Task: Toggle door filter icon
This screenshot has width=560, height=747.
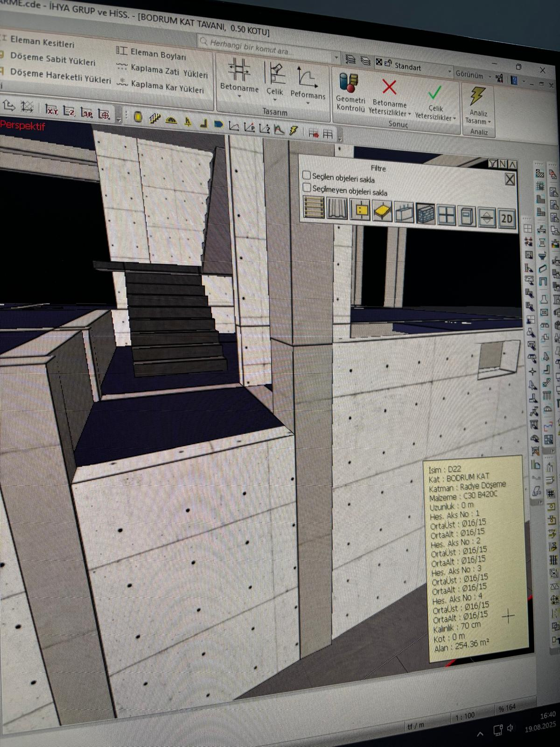Action: pos(467,217)
